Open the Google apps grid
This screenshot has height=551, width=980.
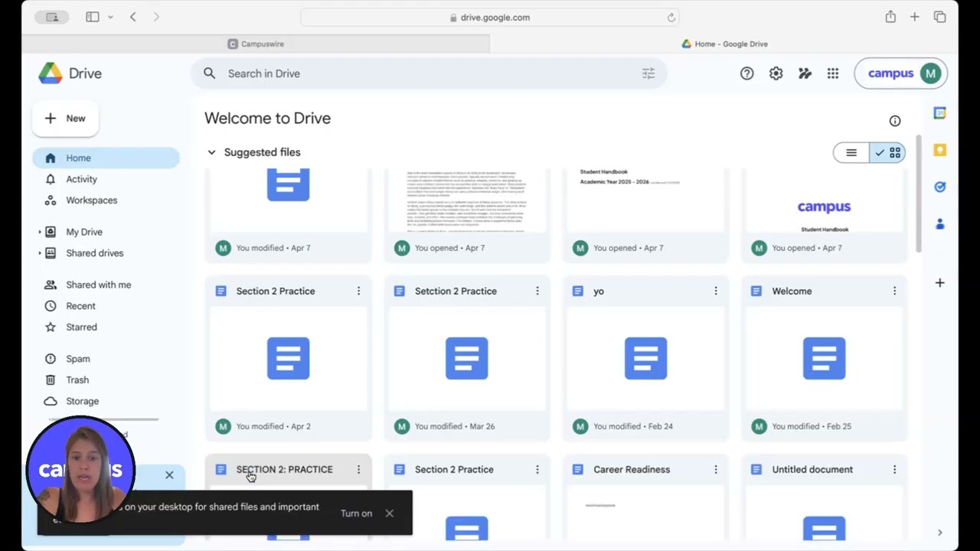833,73
